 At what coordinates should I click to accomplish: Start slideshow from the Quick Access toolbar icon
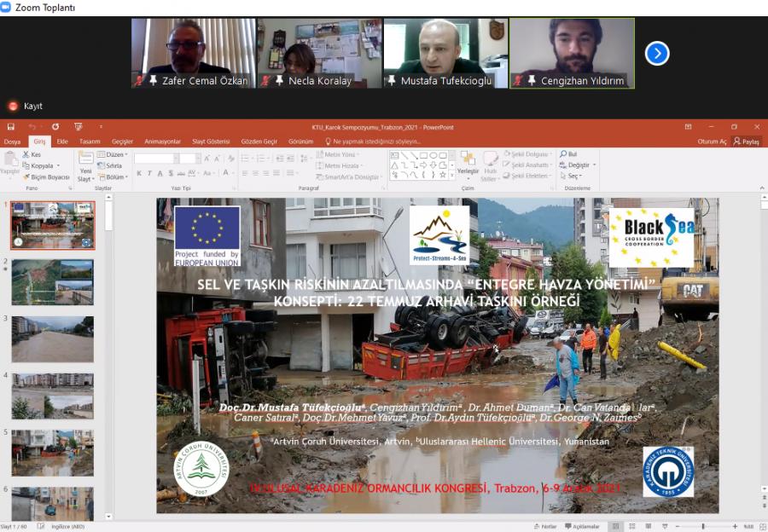78,127
